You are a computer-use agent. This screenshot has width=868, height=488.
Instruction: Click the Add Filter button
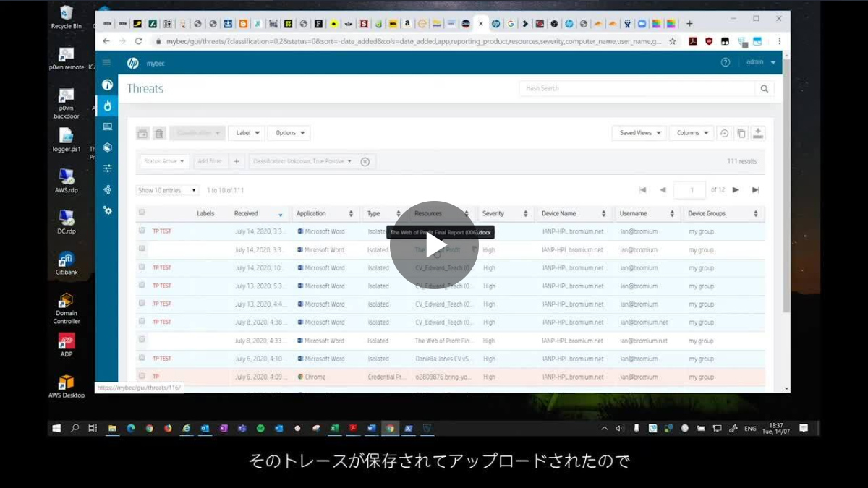[210, 161]
